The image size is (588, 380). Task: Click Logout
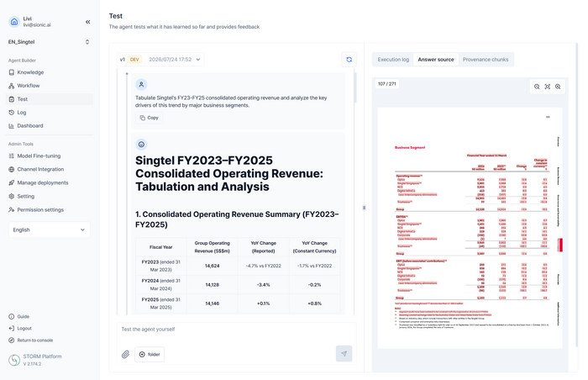click(20, 328)
